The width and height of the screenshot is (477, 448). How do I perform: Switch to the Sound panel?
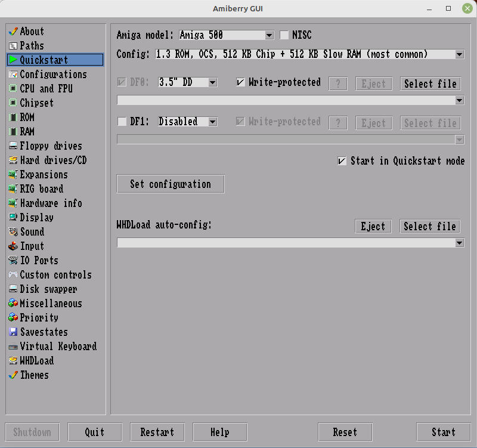point(32,232)
